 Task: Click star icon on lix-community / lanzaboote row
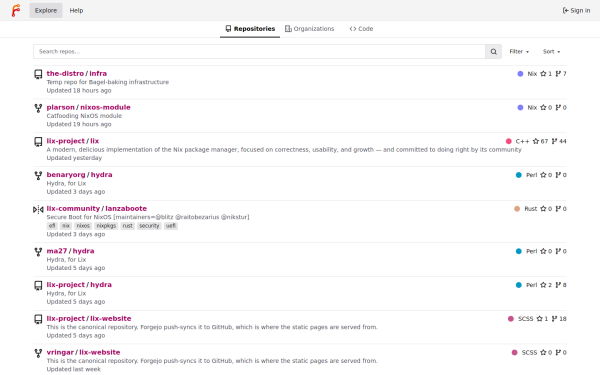(543, 209)
